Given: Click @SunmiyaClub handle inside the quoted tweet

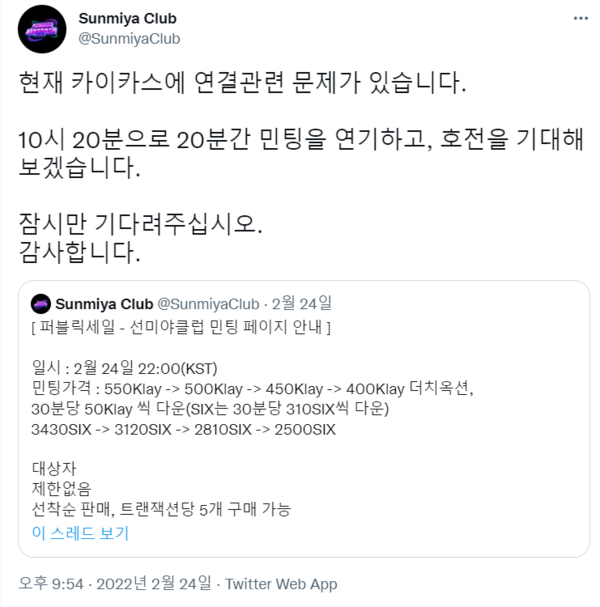Looking at the screenshot, I should tap(208, 304).
